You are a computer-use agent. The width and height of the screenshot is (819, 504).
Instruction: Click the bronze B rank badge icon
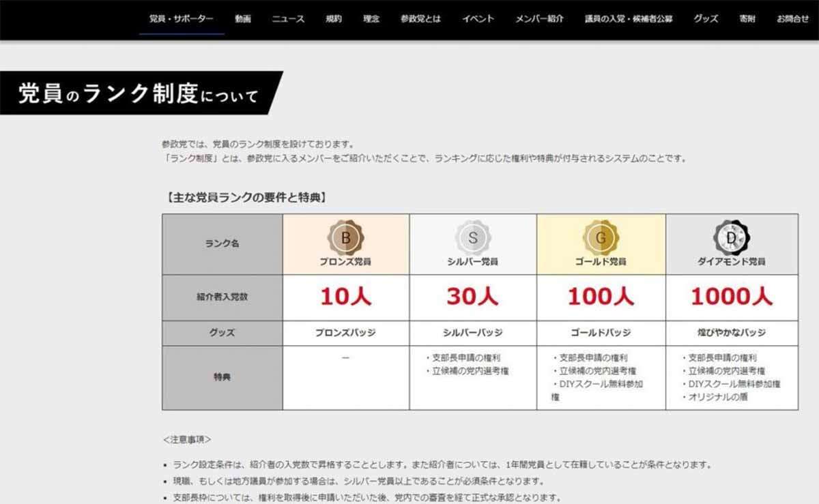346,238
